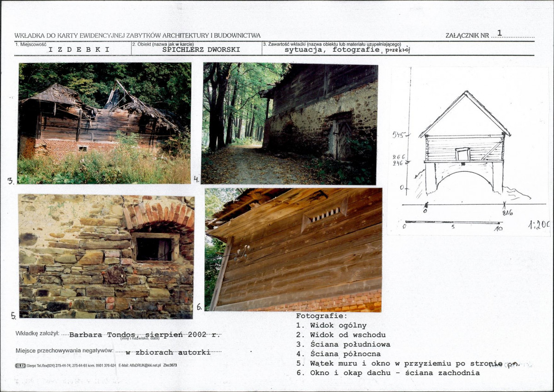This screenshot has width=554, height=392.
Task: Click the attachment number 1 field
Action: click(x=512, y=34)
